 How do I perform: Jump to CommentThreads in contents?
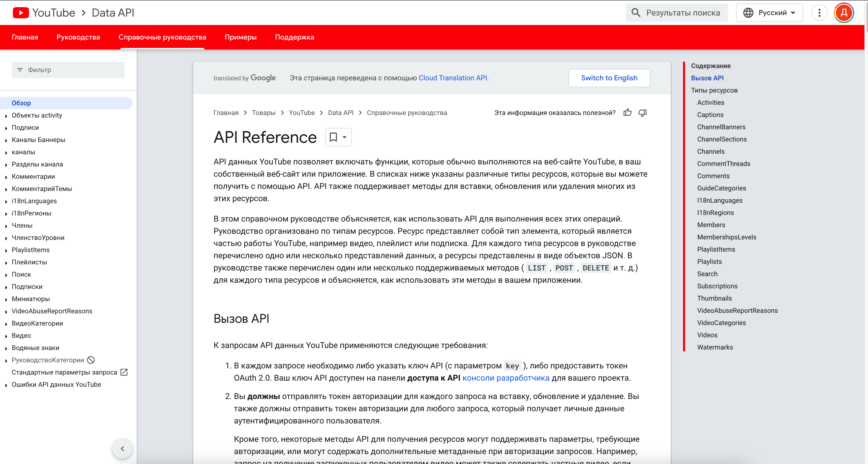pos(724,164)
